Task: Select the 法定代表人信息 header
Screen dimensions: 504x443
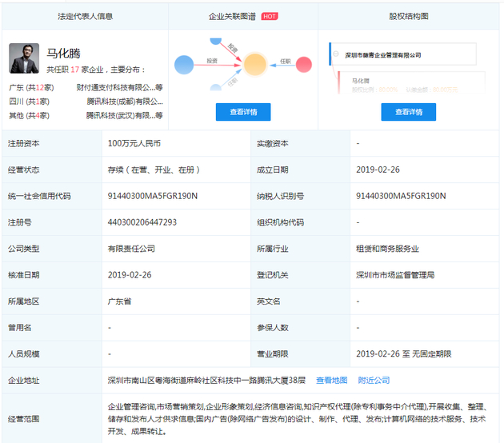Action: (x=84, y=15)
